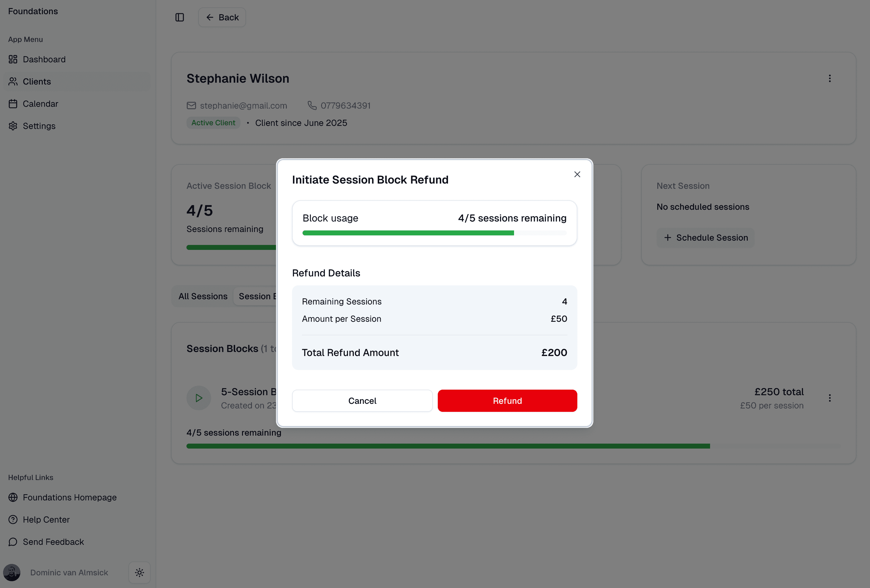The height and width of the screenshot is (588, 870).
Task: Click Dominic van Almsick's profile avatar
Action: click(12, 572)
